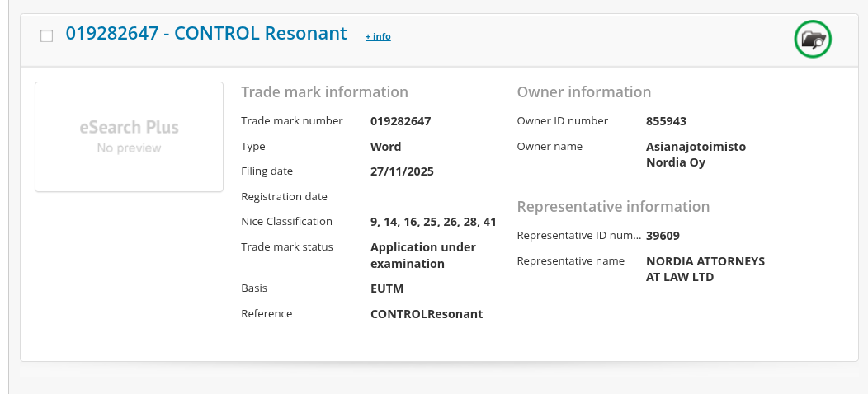This screenshot has height=394, width=868.
Task: Click the Word type value
Action: [385, 147]
